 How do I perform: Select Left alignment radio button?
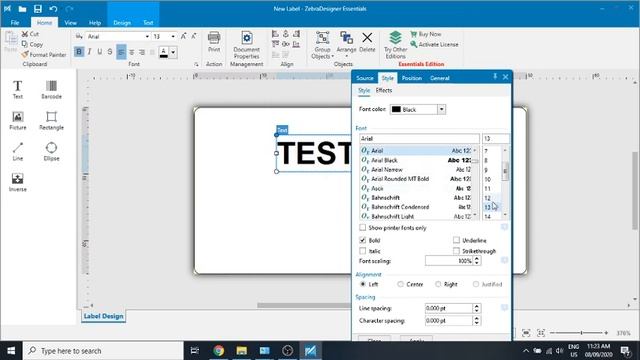(362, 284)
